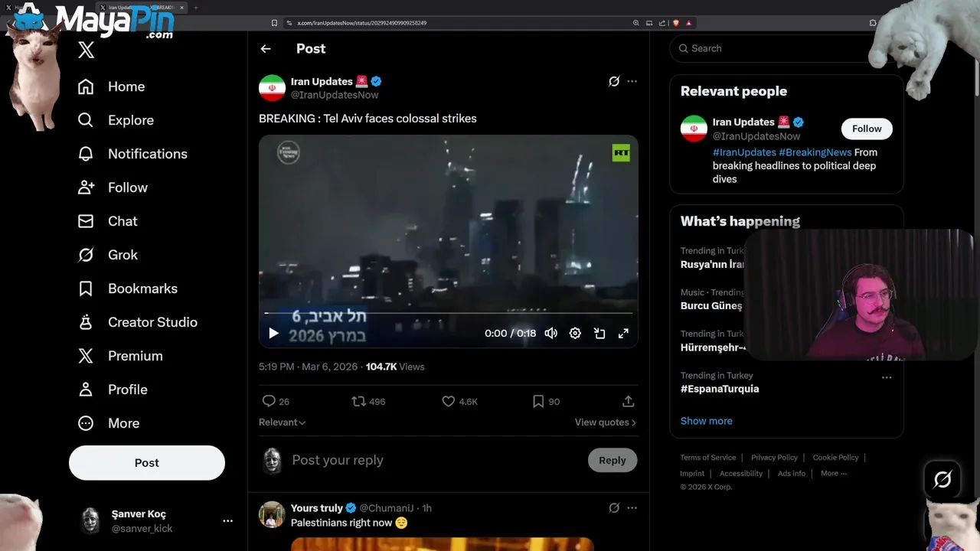Open the #EspanaTurquia trend
980x551 pixels.
720,389
